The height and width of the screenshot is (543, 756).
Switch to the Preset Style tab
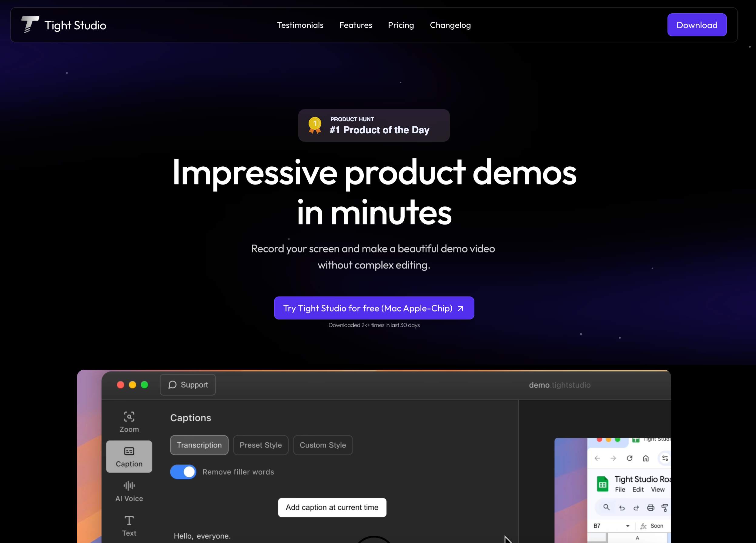pyautogui.click(x=260, y=445)
